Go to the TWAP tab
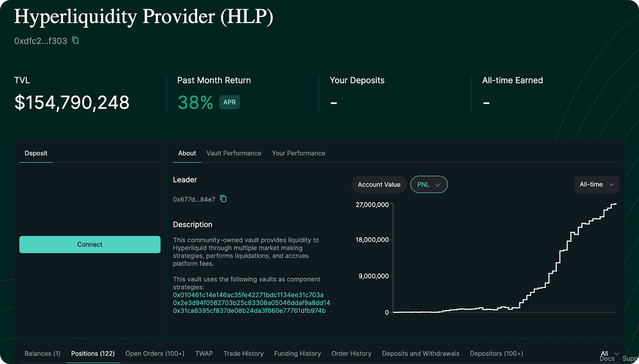This screenshot has width=639, height=364. (204, 354)
